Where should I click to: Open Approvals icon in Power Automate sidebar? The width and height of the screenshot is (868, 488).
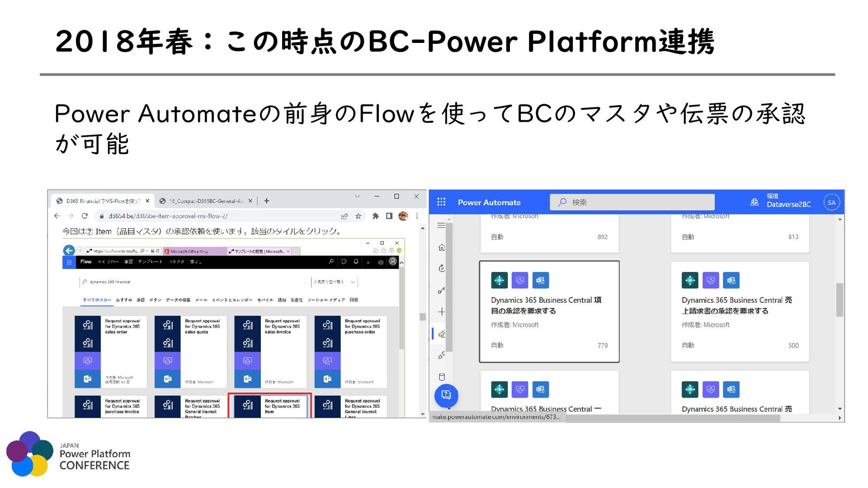coord(442,268)
